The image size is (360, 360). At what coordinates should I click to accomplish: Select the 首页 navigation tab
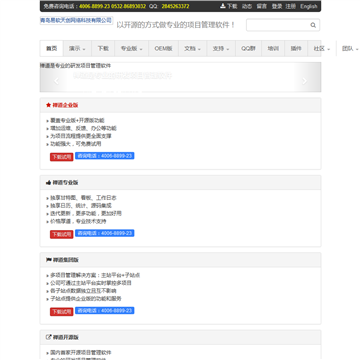(51, 49)
